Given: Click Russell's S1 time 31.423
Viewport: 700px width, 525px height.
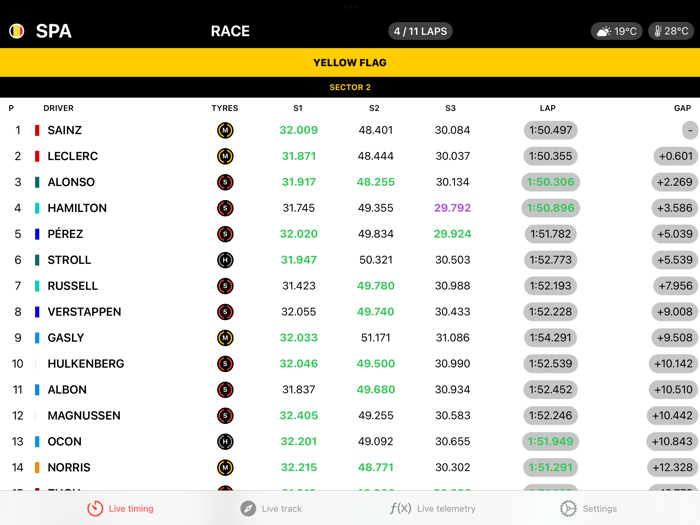Looking at the screenshot, I should coord(299,286).
